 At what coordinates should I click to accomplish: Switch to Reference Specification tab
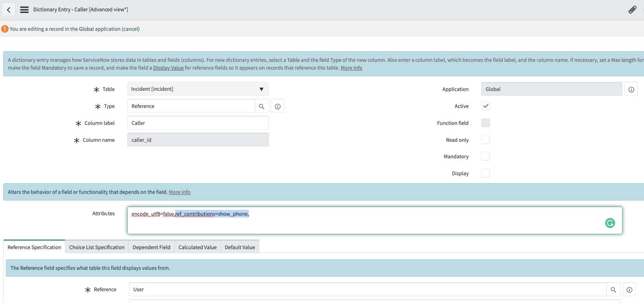tap(34, 247)
